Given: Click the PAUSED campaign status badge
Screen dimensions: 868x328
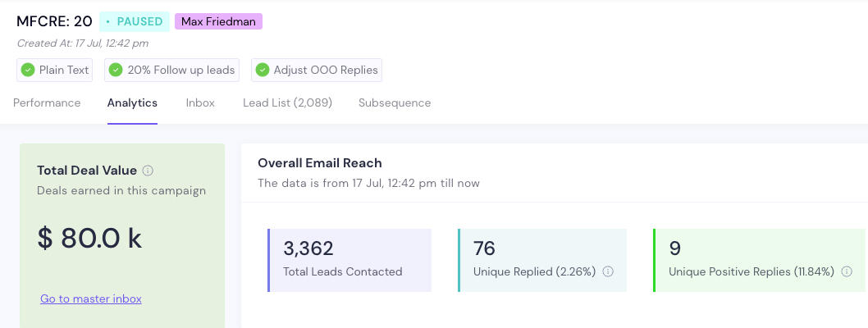Looking at the screenshot, I should point(134,21).
